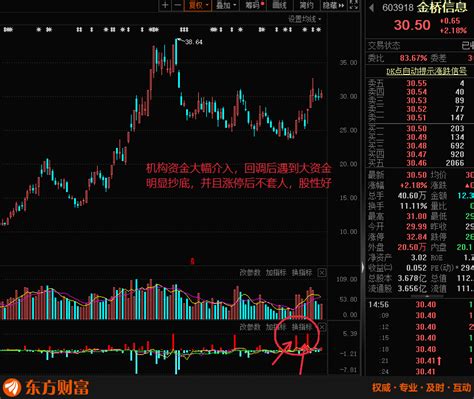
Task: Click the 换手 11.11% value
Action: (x=413, y=206)
